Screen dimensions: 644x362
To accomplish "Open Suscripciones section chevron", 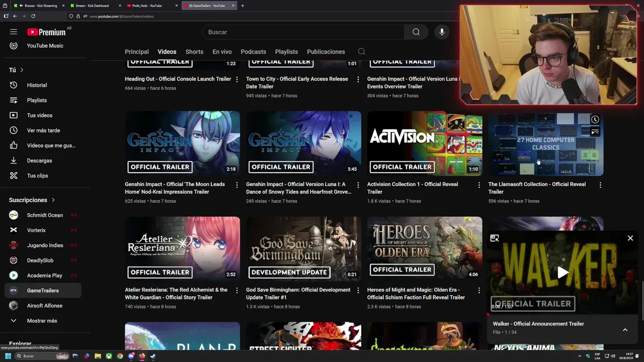I will tap(53, 200).
